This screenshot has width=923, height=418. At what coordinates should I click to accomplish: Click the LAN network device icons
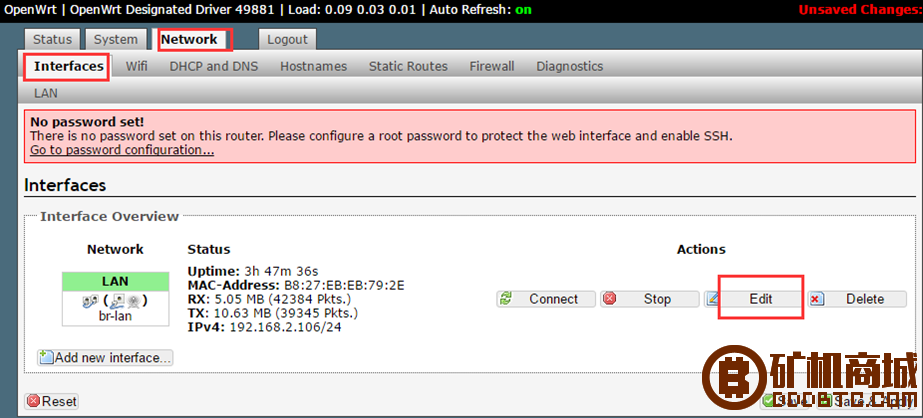click(115, 301)
